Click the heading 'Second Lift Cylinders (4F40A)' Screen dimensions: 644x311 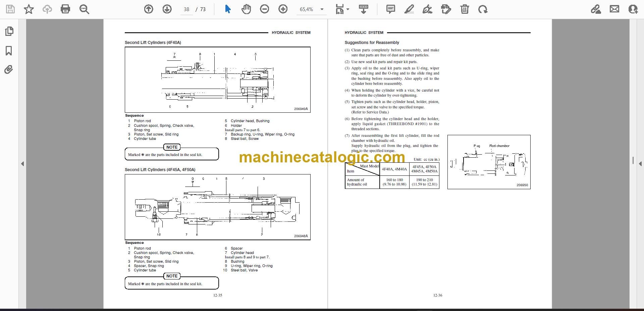point(153,43)
